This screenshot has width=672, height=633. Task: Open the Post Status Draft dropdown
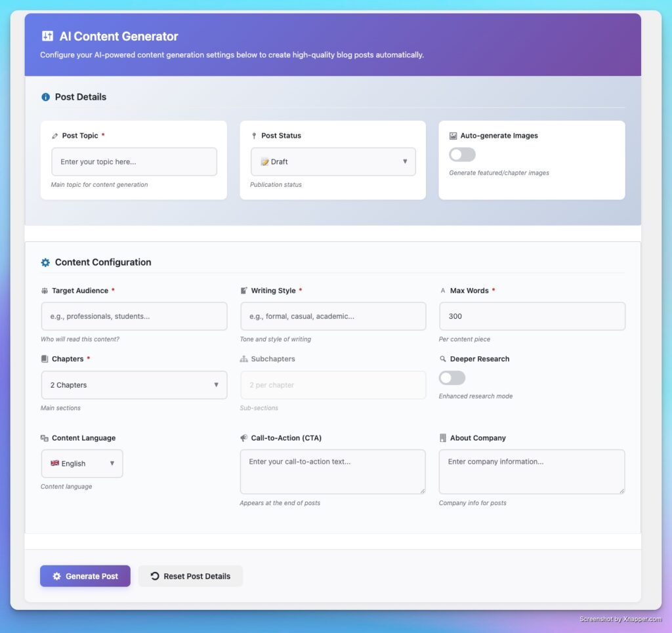333,162
